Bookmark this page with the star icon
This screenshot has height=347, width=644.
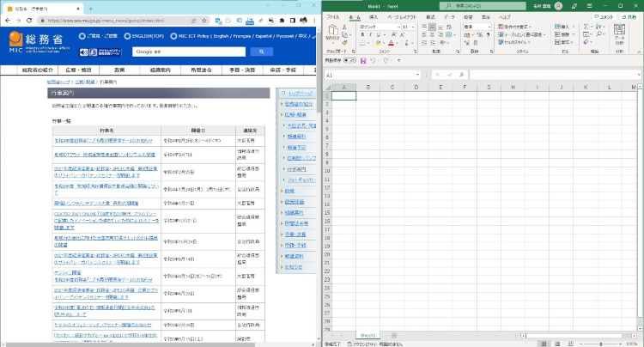(x=204, y=20)
